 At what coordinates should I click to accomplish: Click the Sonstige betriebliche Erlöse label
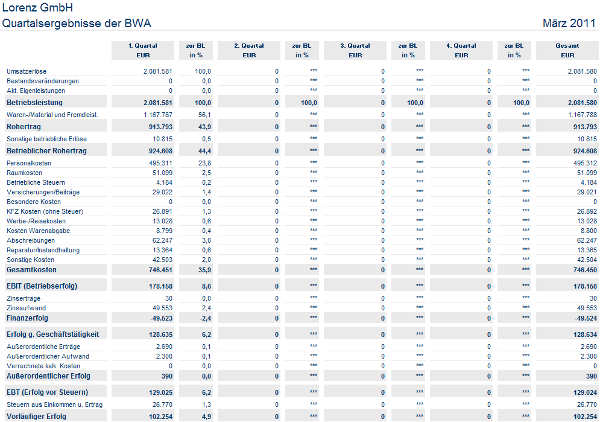pos(47,139)
